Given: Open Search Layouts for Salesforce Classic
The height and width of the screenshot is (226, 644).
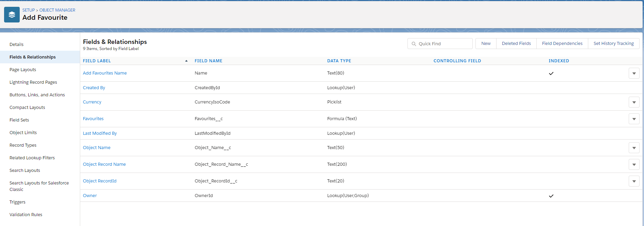Looking at the screenshot, I should [39, 186].
